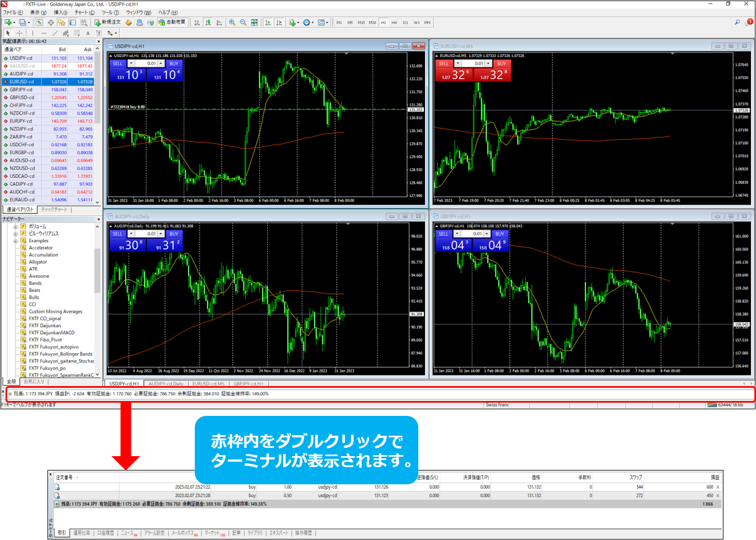The height and width of the screenshot is (540, 756).
Task: Click BUY on the GBPJPY-cd,H1 chart
Action: click(499, 234)
